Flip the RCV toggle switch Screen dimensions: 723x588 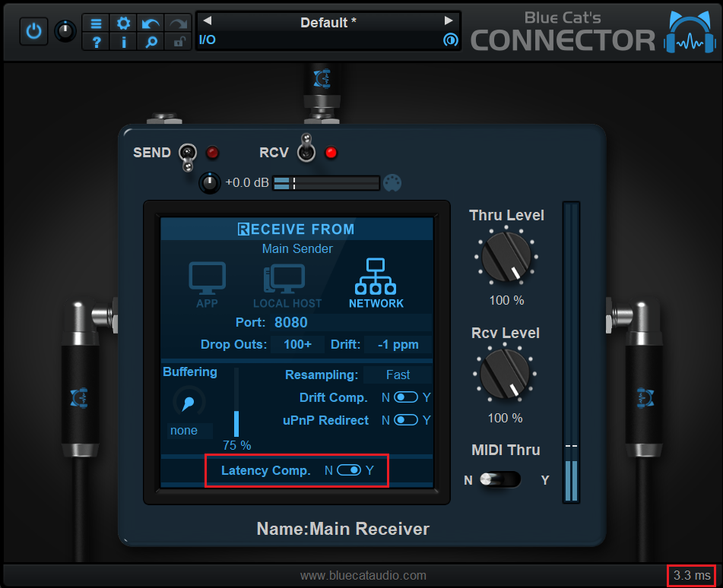306,148
